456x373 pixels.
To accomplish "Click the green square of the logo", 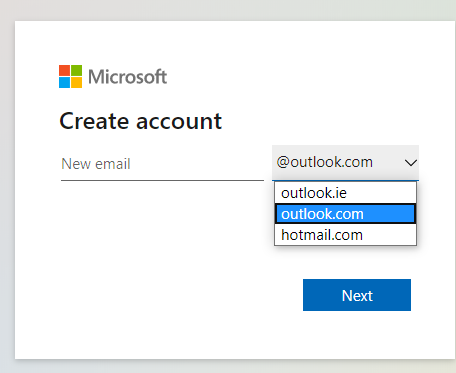I will [x=76, y=70].
